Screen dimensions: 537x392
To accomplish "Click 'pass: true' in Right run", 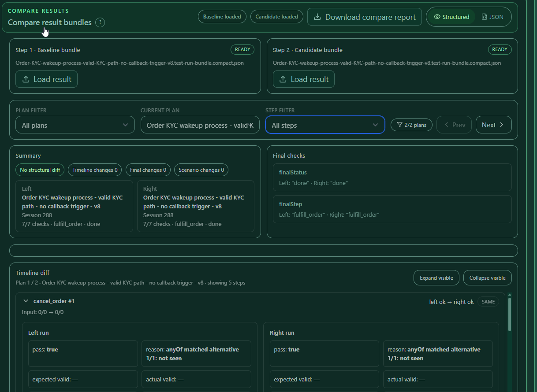I will (x=324, y=354).
